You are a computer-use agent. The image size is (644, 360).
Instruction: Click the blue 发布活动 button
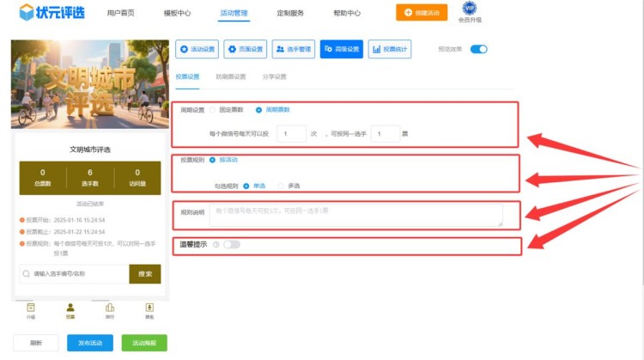click(90, 343)
